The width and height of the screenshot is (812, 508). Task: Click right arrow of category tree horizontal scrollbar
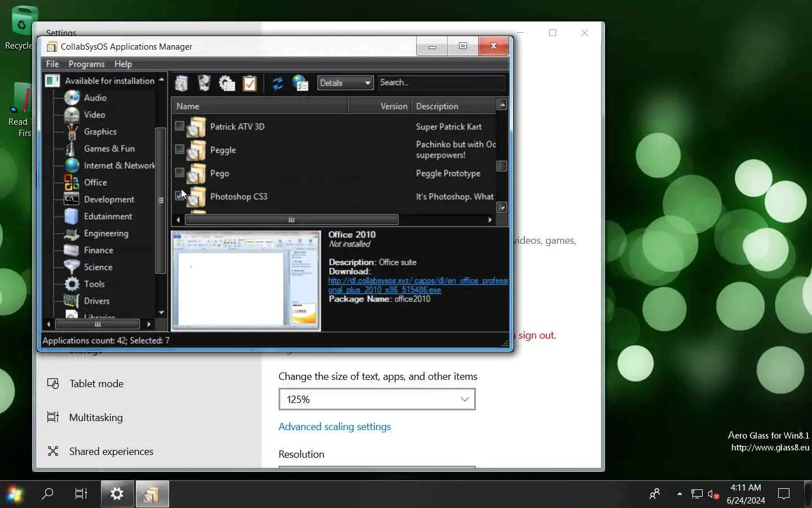pos(148,324)
